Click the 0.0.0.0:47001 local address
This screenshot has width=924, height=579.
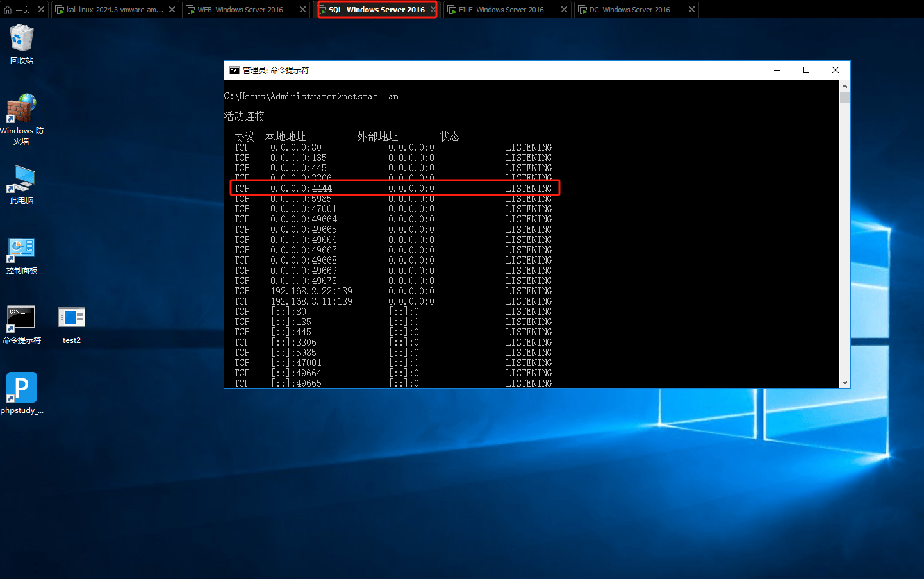[304, 209]
